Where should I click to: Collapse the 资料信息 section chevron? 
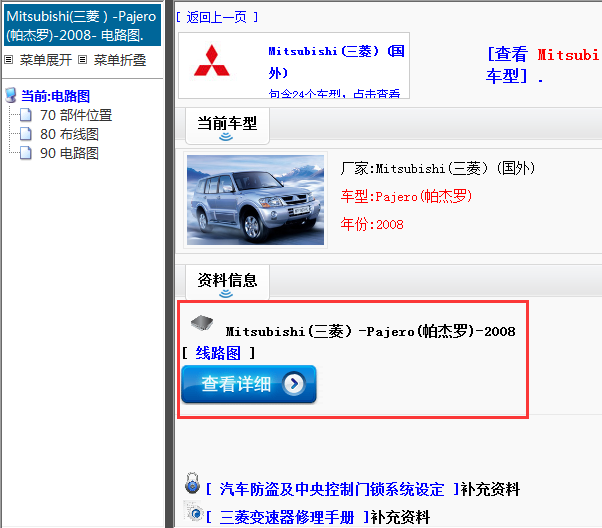coord(226,294)
